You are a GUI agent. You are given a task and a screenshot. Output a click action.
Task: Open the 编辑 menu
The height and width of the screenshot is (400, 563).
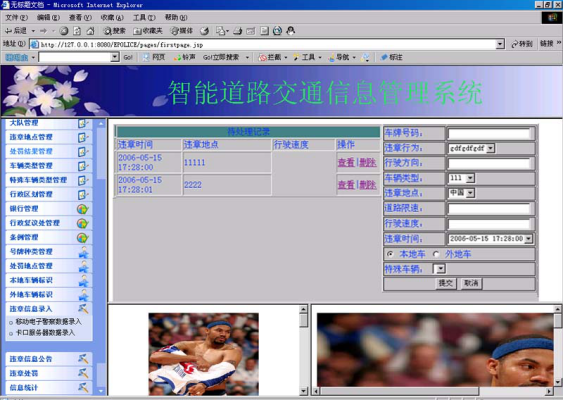[x=48, y=17]
